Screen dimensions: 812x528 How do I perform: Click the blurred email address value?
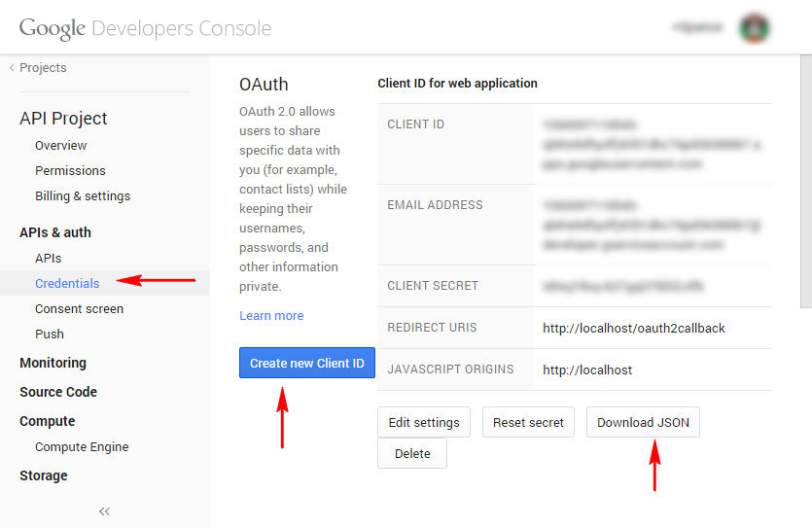coord(652,226)
